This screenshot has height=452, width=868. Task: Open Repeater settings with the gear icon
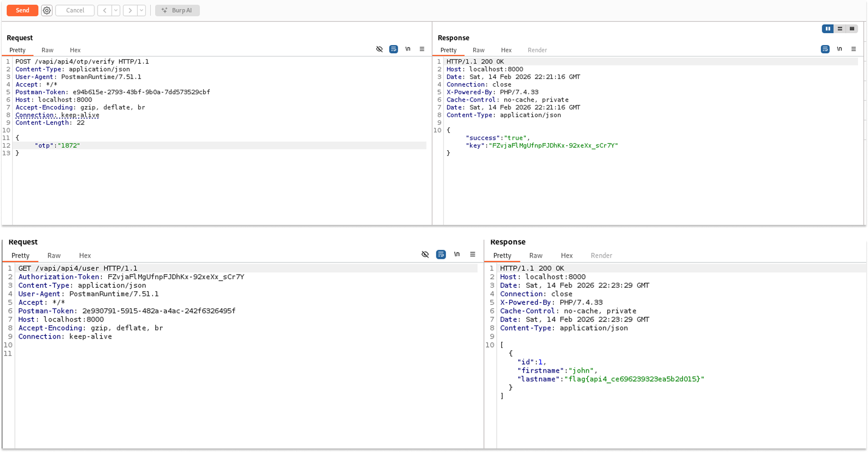46,10
